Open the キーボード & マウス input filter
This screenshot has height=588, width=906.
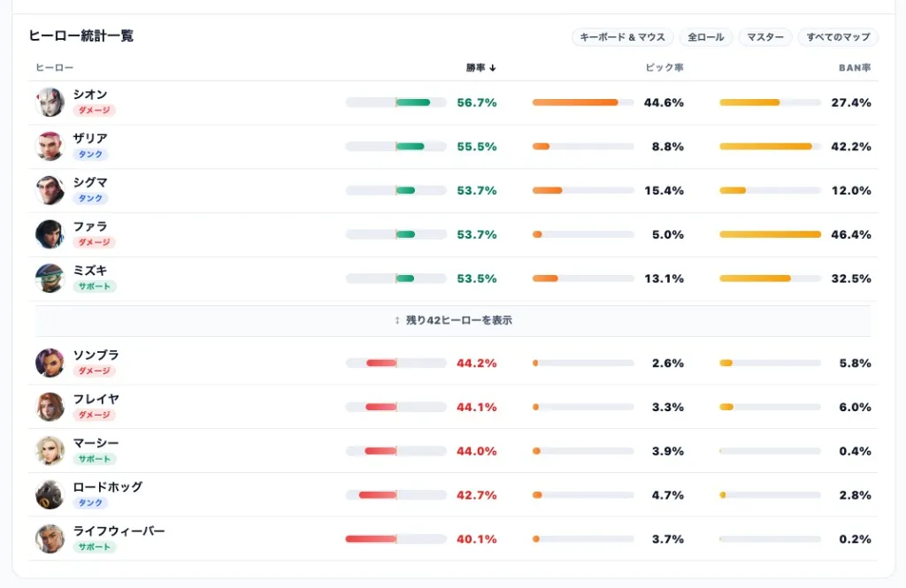[622, 37]
